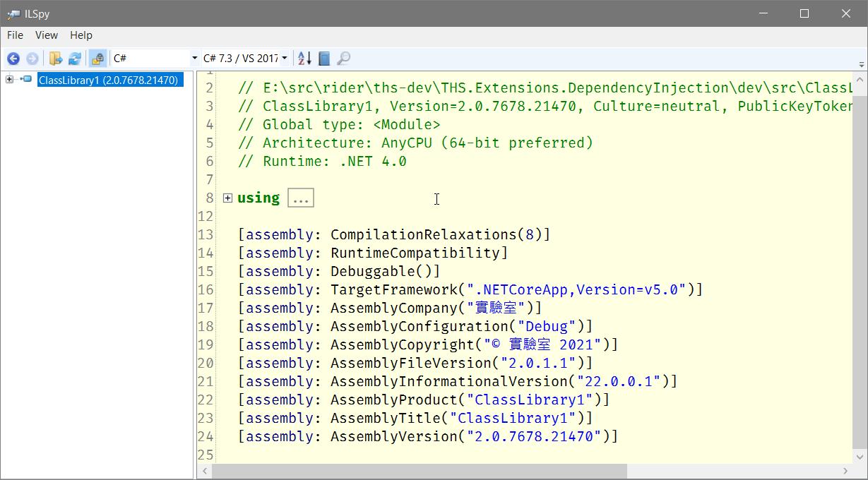Viewport: 868px width, 480px height.
Task: Select ClassLibrary1 (2.0.7678.21470) in tree
Action: [x=108, y=80]
